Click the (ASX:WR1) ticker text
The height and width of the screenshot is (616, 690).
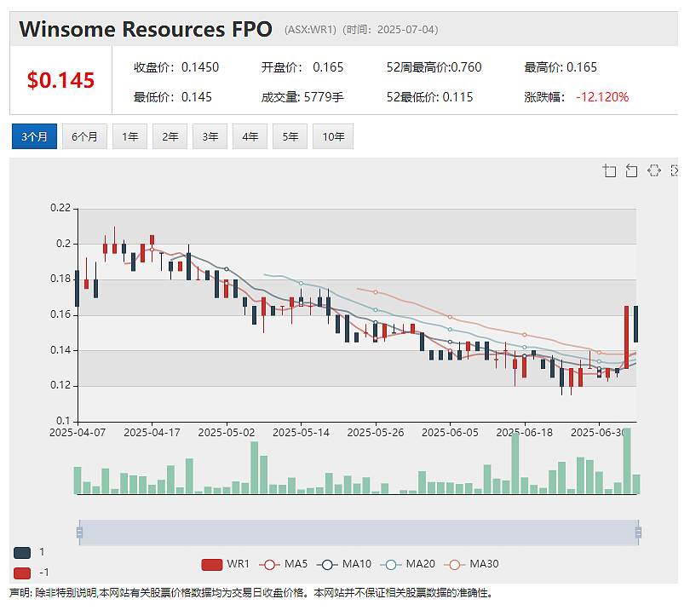pyautogui.click(x=310, y=30)
